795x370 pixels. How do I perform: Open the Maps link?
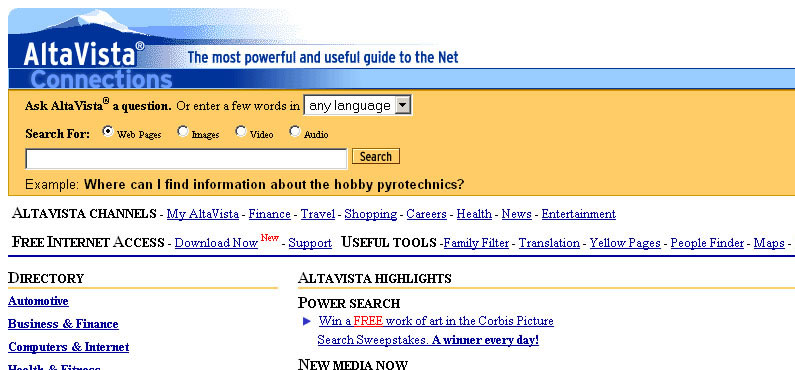[x=769, y=243]
